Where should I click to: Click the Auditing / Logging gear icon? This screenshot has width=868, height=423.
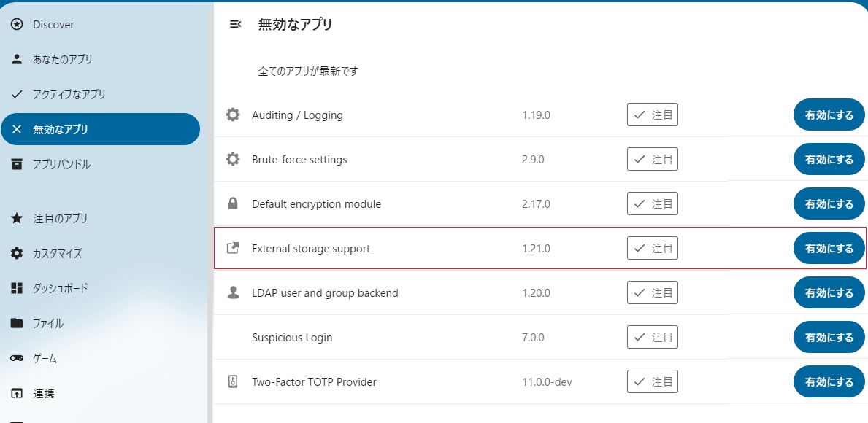coord(232,115)
